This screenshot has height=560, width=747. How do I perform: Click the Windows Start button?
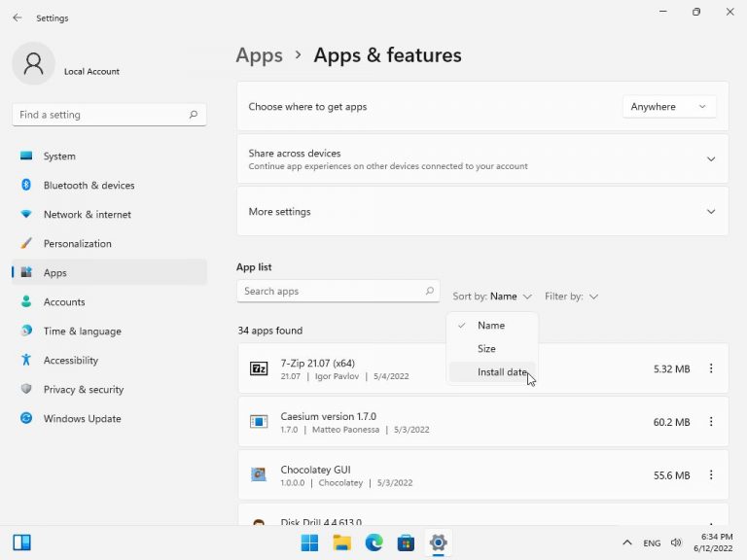pyautogui.click(x=310, y=542)
